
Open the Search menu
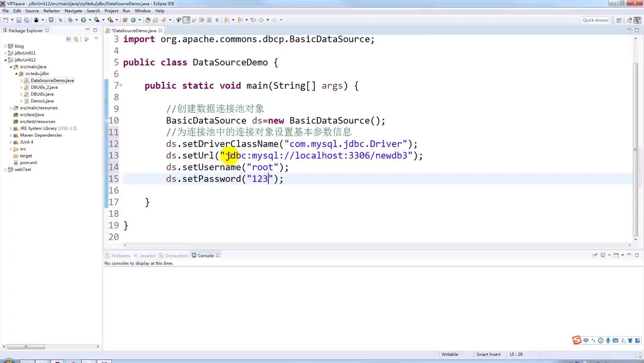[93, 11]
